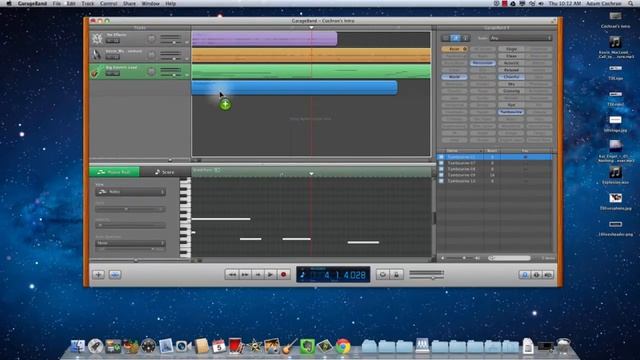Open the Control menu
The image size is (640, 360).
coord(109,3)
